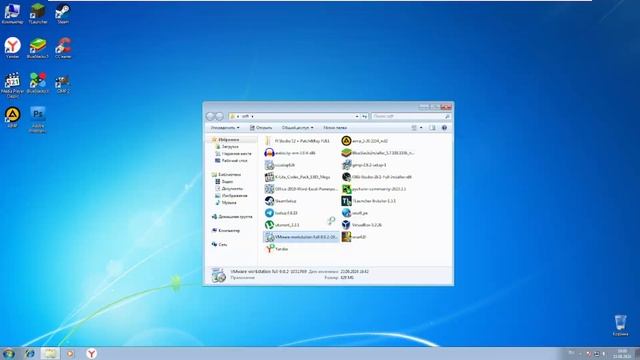Open the Steam desktop shortcut
Viewport: 640px width, 360px height.
62,13
